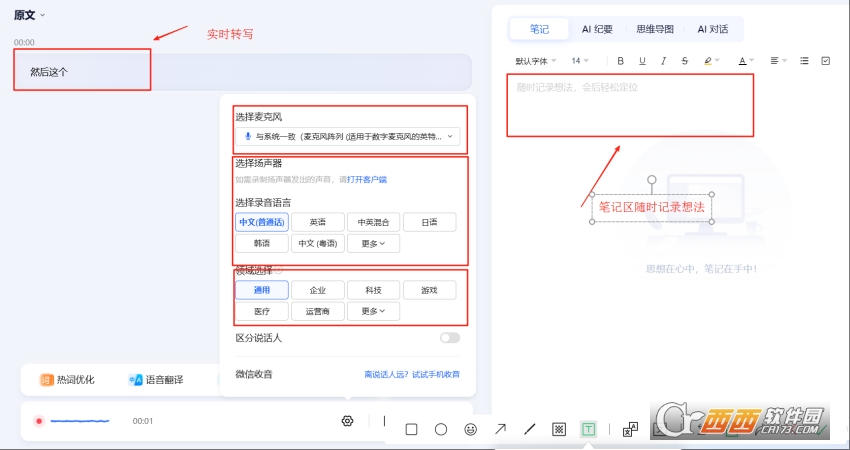The image size is (850, 450).
Task: Expand 更多 under recording languages
Action: click(x=374, y=243)
